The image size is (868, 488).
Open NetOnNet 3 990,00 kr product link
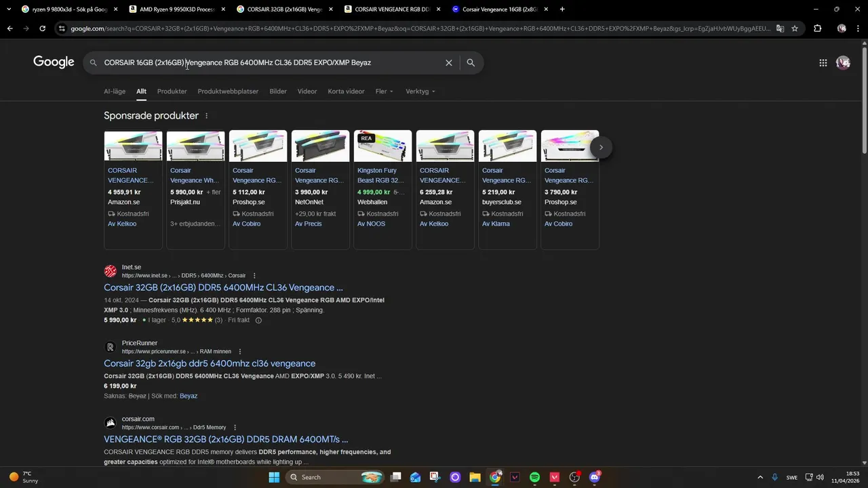coord(320,190)
